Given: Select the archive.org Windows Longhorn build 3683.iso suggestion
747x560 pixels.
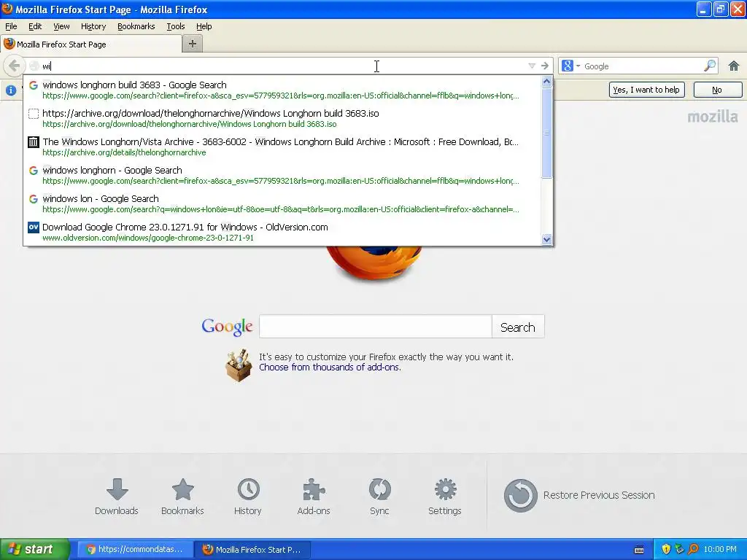Looking at the screenshot, I should point(282,118).
